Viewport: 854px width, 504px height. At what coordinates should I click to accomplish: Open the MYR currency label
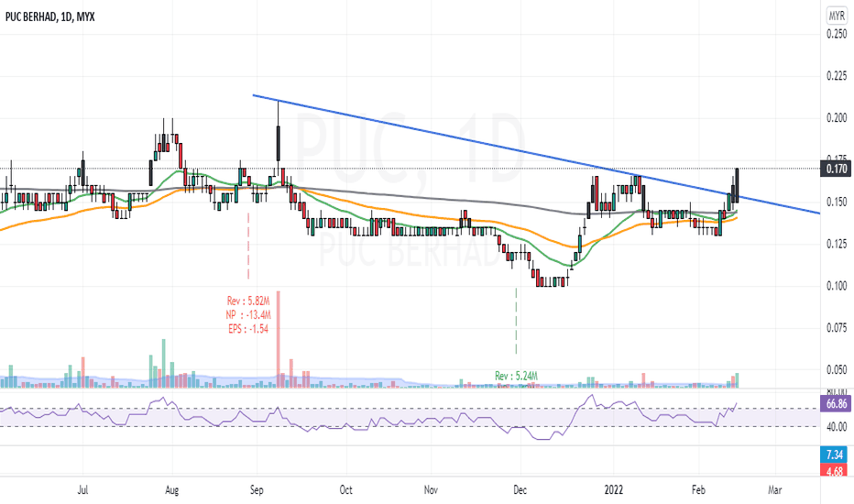point(837,16)
